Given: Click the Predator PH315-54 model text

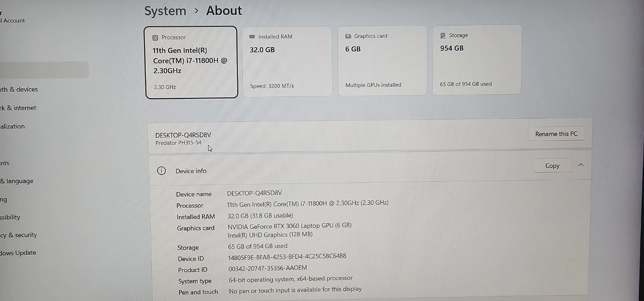Looking at the screenshot, I should [178, 143].
